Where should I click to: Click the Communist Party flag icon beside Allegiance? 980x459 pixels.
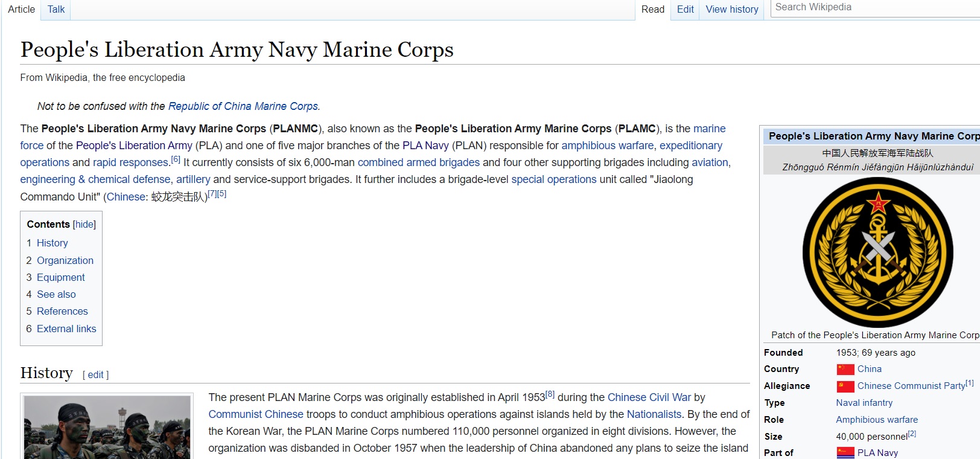pyautogui.click(x=845, y=386)
